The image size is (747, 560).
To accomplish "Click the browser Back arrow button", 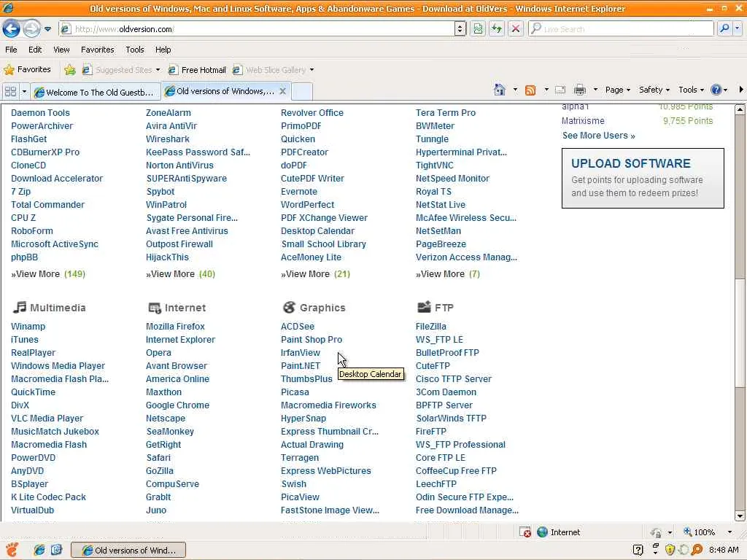I will [12, 29].
